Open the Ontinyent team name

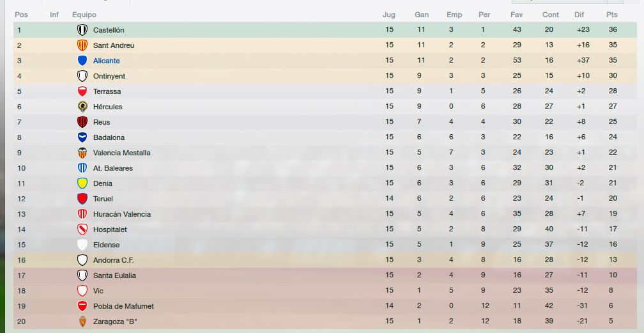tap(109, 76)
